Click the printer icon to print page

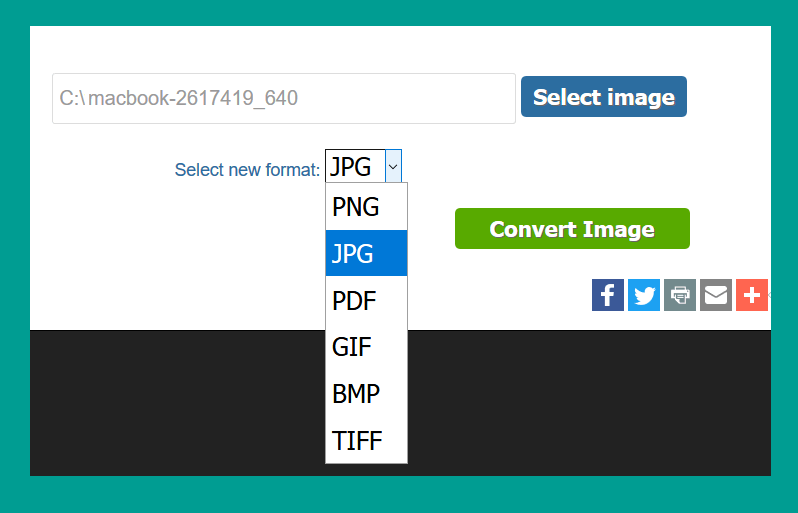point(680,295)
